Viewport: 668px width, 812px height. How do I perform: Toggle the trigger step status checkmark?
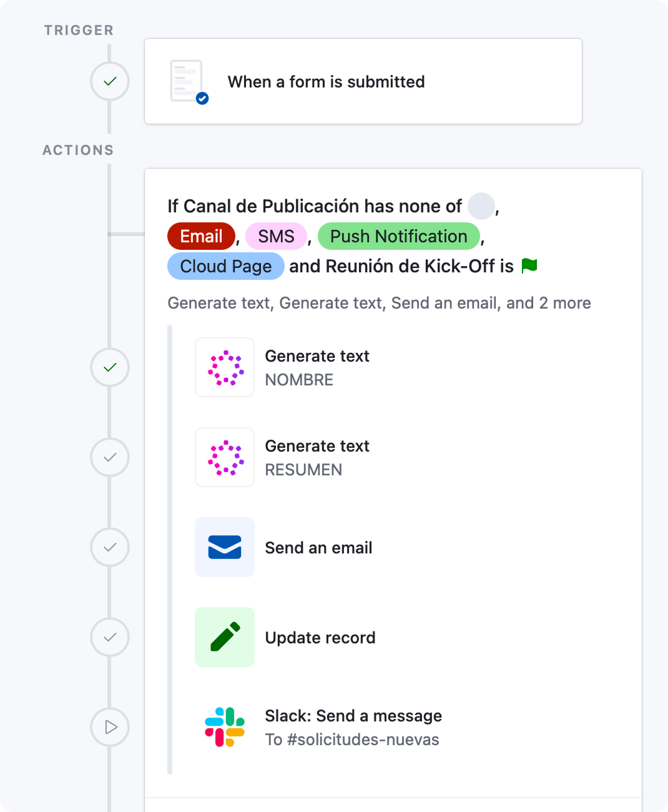pyautogui.click(x=110, y=81)
